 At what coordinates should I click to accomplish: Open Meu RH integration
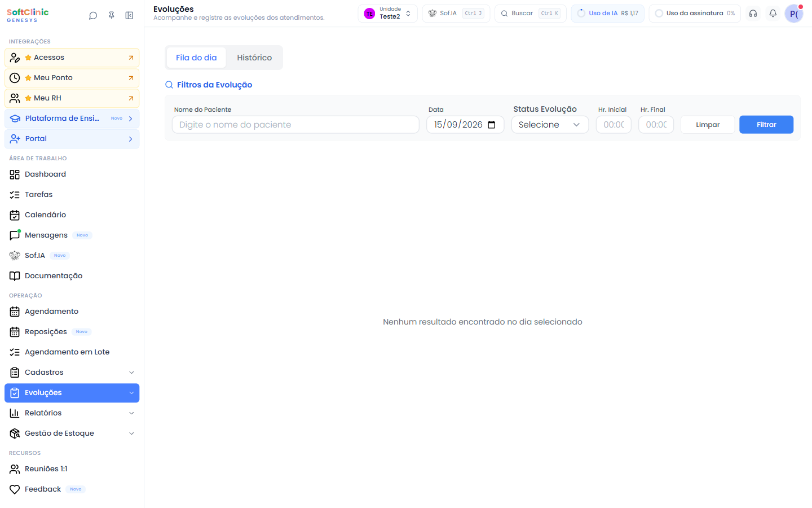coord(72,98)
